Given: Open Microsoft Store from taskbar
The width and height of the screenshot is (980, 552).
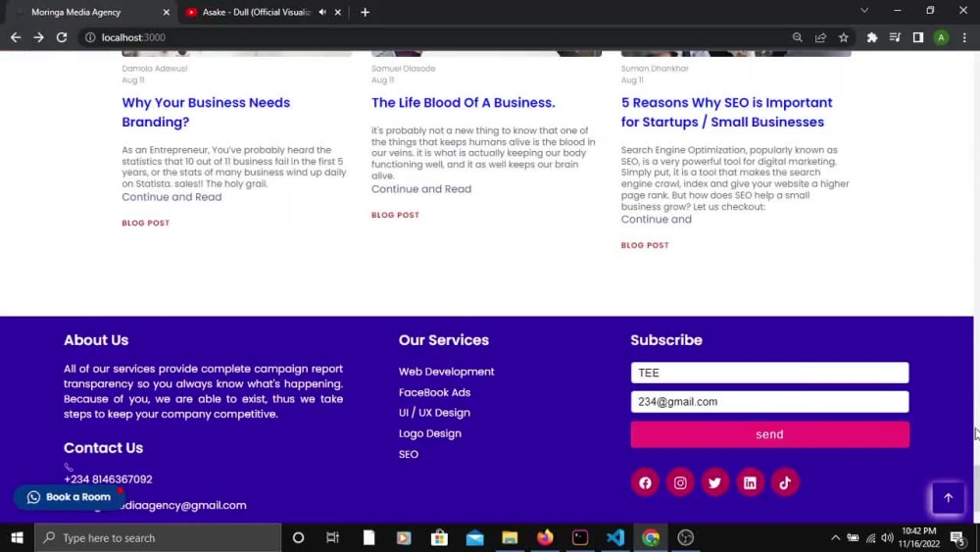Looking at the screenshot, I should (x=439, y=537).
